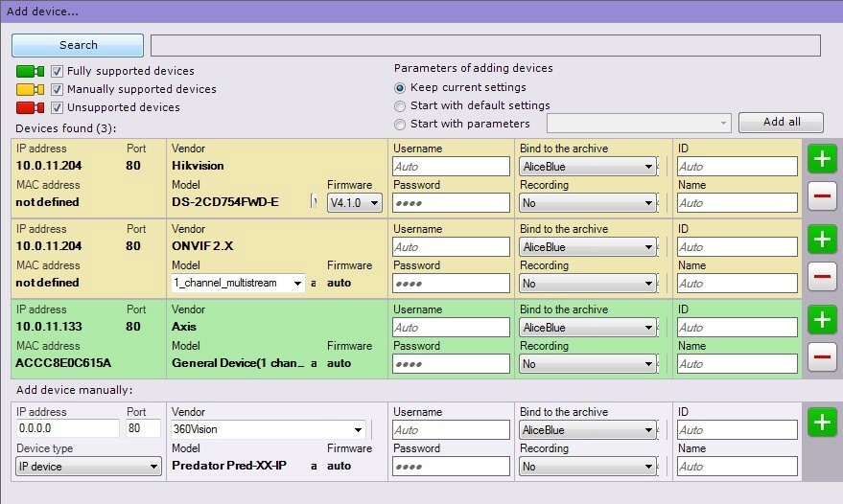Add the Axis device using green plus
The image size is (843, 504).
tap(822, 319)
